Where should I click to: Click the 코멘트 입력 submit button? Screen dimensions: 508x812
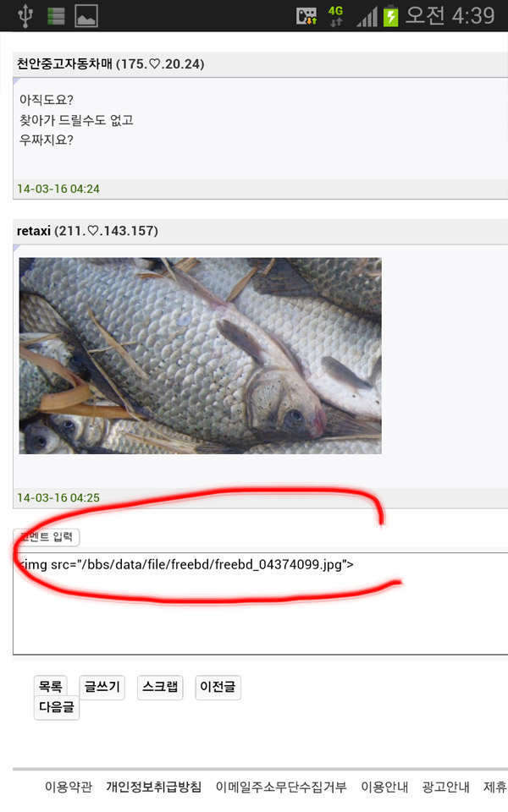46,537
